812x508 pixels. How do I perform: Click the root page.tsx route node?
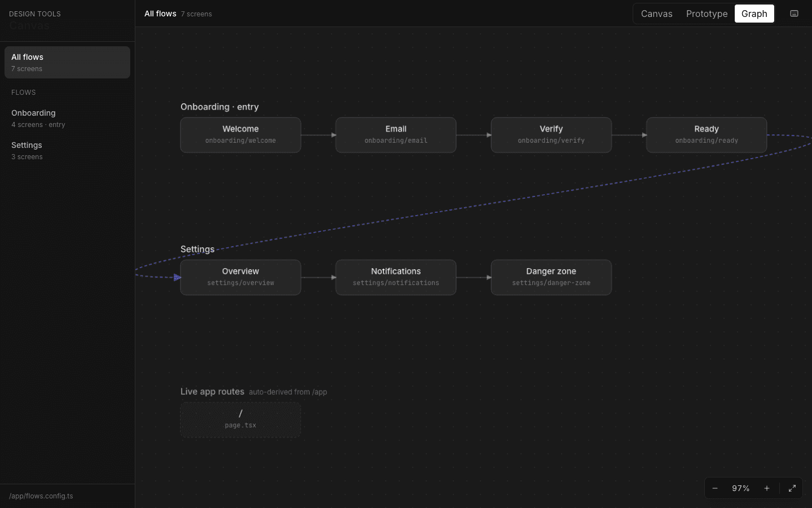pos(241,419)
